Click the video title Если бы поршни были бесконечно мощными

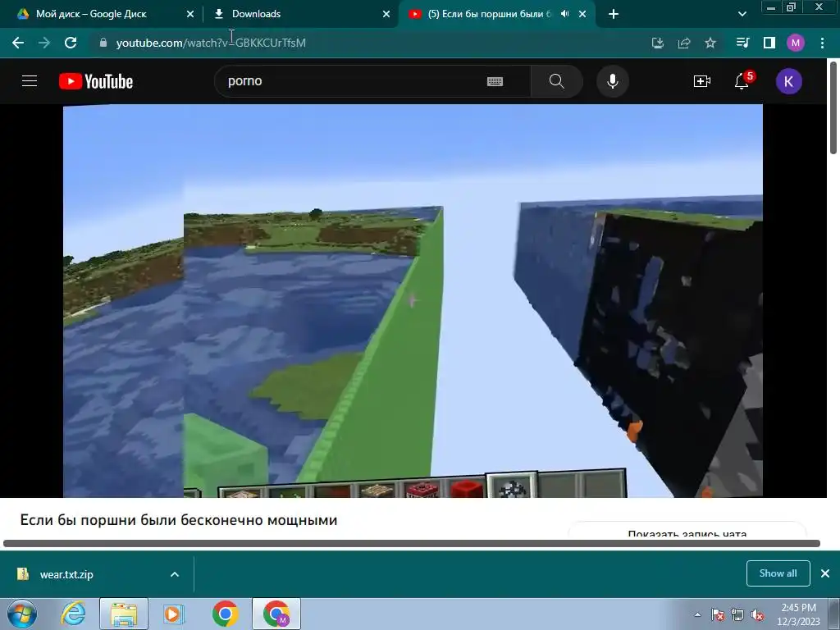(x=178, y=520)
